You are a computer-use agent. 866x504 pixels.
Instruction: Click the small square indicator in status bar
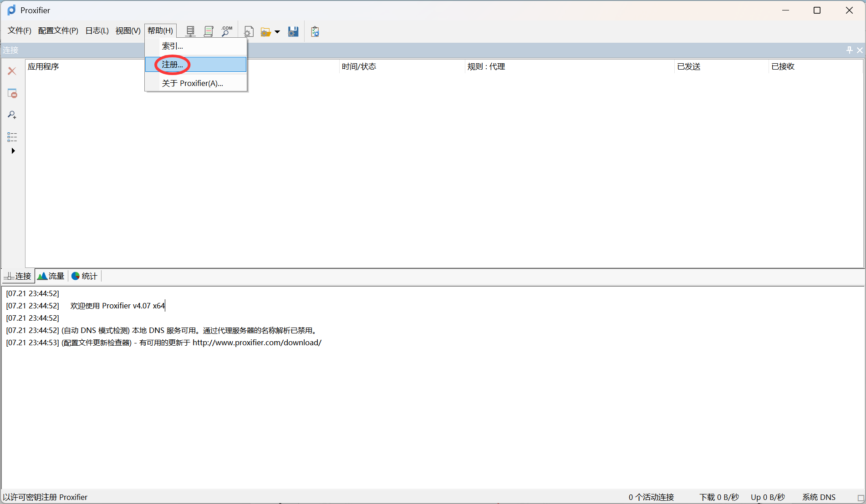(x=861, y=498)
